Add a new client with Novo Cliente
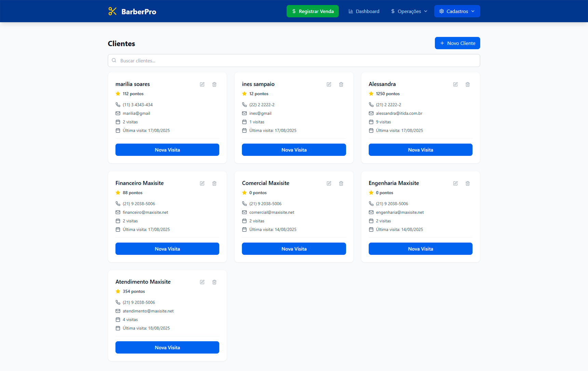This screenshot has height=371, width=588. click(457, 43)
